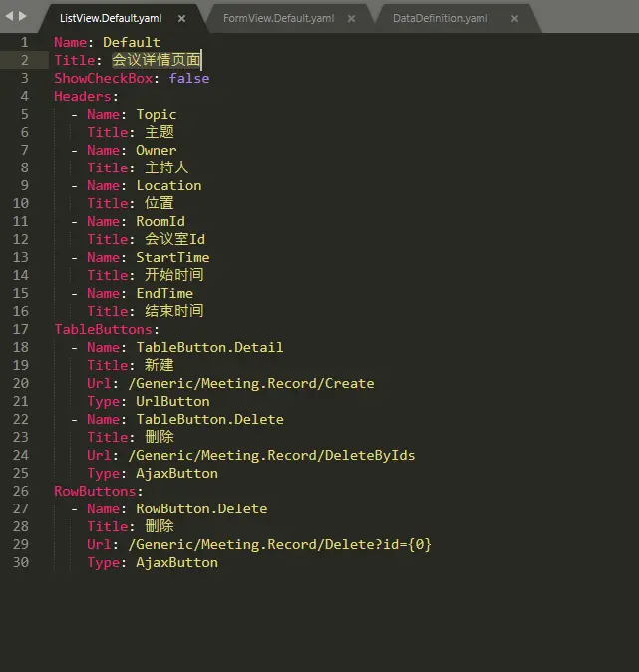Click line number 30 in gutter
Image resolution: width=639 pixels, height=672 pixels.
[x=21, y=562]
